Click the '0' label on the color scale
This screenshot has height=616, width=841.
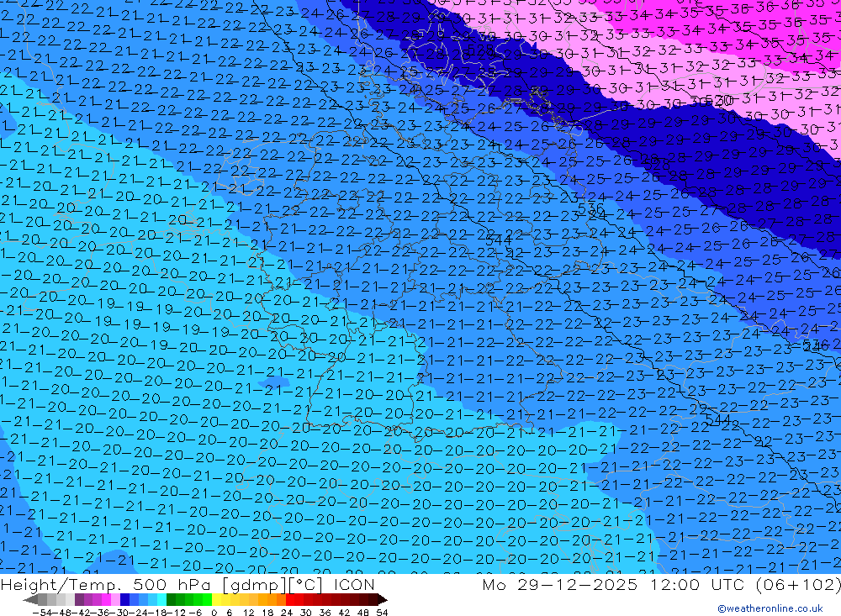pyautogui.click(x=214, y=613)
